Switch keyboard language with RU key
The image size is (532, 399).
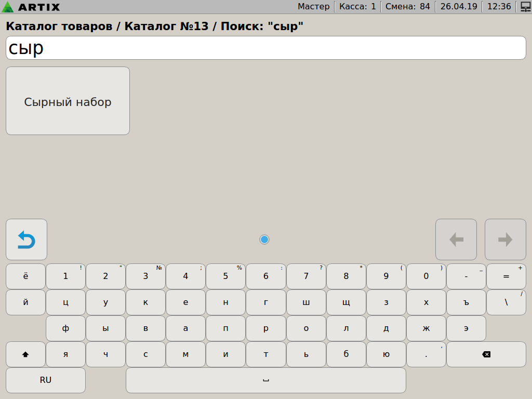coord(46,380)
